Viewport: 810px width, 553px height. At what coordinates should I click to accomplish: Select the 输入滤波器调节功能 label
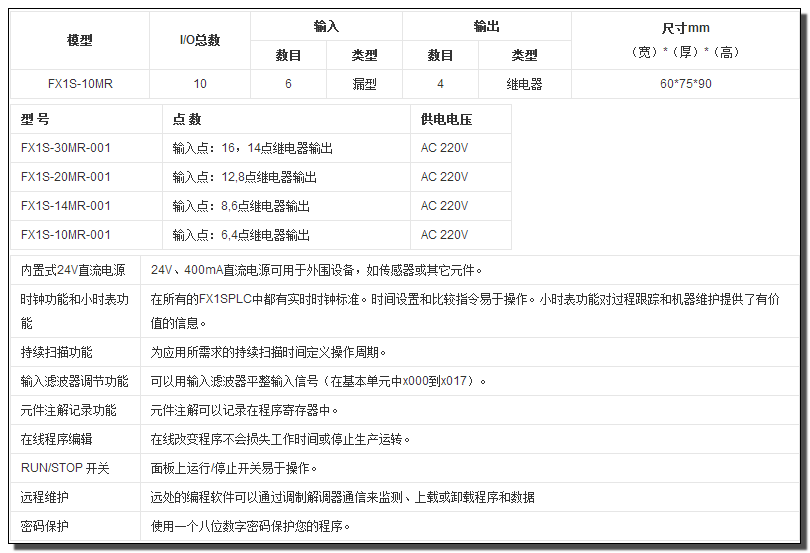click(x=74, y=381)
